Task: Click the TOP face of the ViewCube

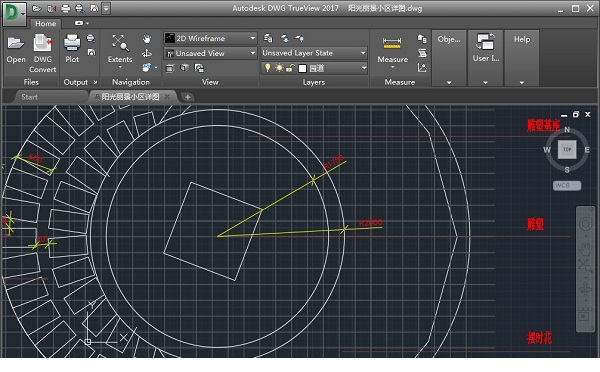Action: [567, 149]
